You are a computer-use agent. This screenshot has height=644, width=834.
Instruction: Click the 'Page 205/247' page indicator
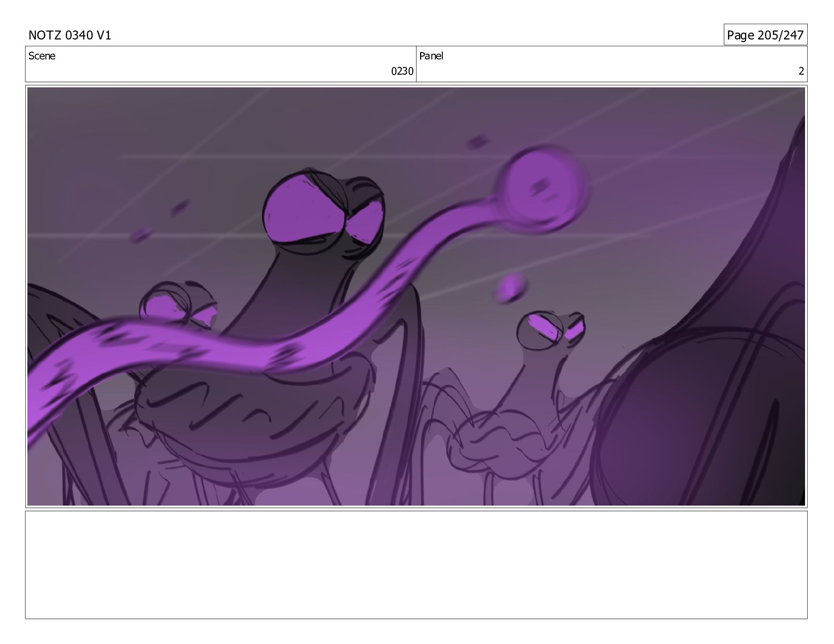[x=765, y=35]
